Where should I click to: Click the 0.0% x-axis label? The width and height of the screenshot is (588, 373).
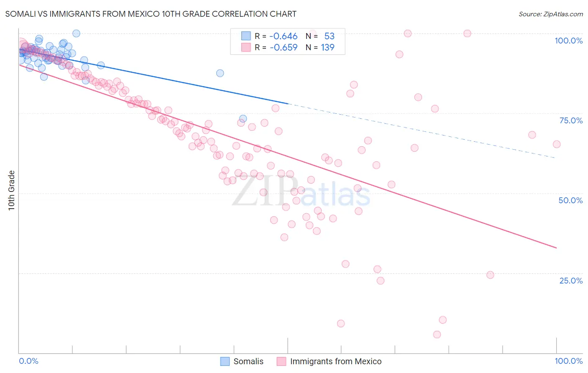point(28,361)
